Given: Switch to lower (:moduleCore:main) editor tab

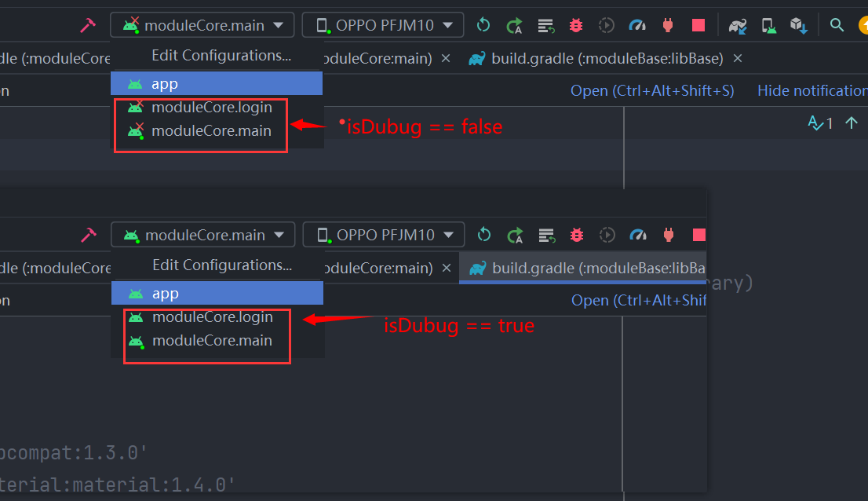Looking at the screenshot, I should tap(378, 268).
